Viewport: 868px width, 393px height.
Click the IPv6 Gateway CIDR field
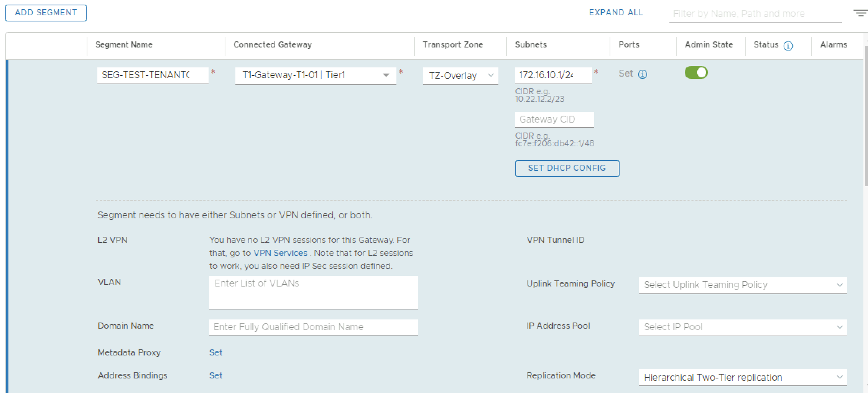[x=554, y=120]
